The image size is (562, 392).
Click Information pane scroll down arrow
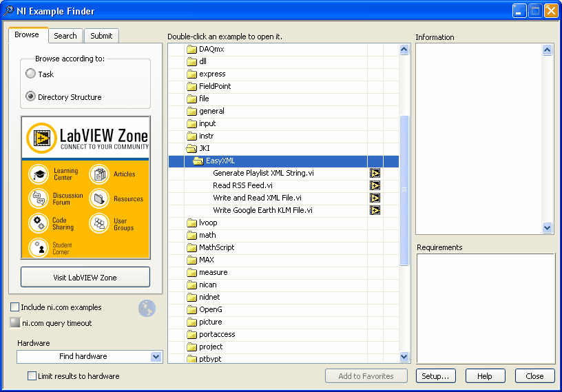[547, 227]
